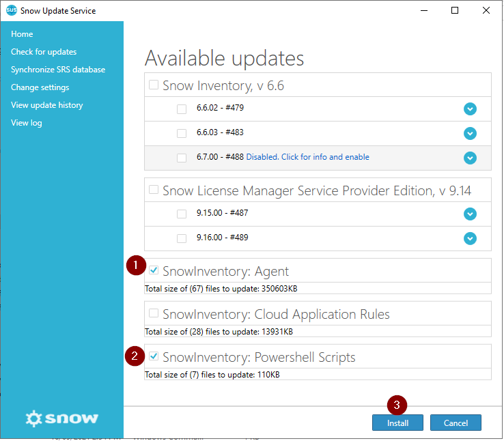Click the SnowInventory: Agent title text

point(225,272)
